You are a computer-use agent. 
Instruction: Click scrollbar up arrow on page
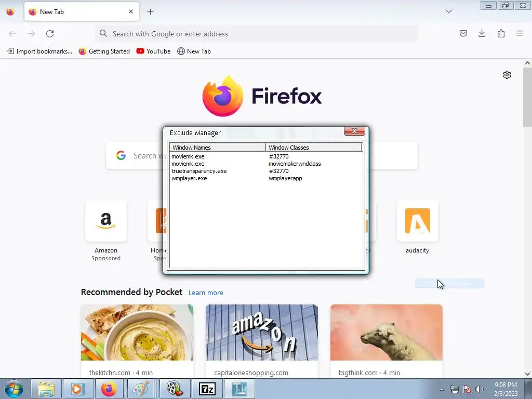[527, 63]
